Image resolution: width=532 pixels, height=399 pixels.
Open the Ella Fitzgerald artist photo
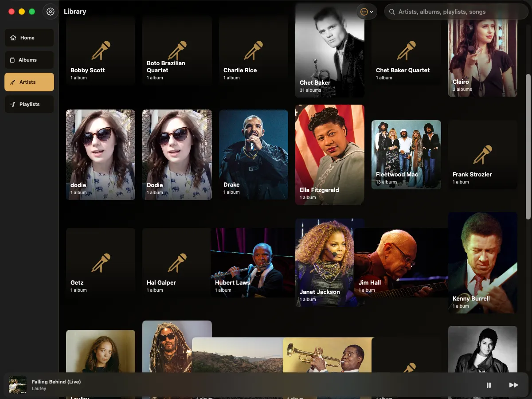330,155
